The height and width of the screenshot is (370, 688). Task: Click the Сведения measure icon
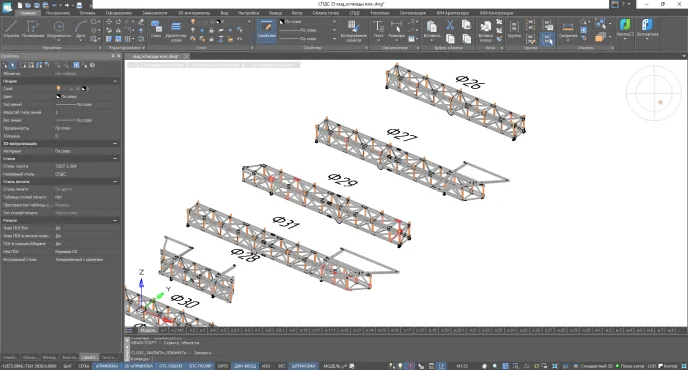point(568,29)
